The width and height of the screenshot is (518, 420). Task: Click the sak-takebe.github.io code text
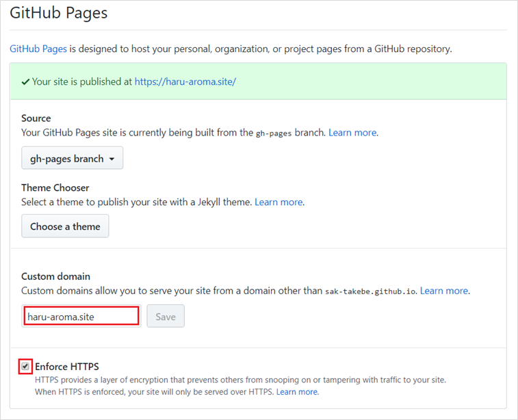pyautogui.click(x=370, y=291)
